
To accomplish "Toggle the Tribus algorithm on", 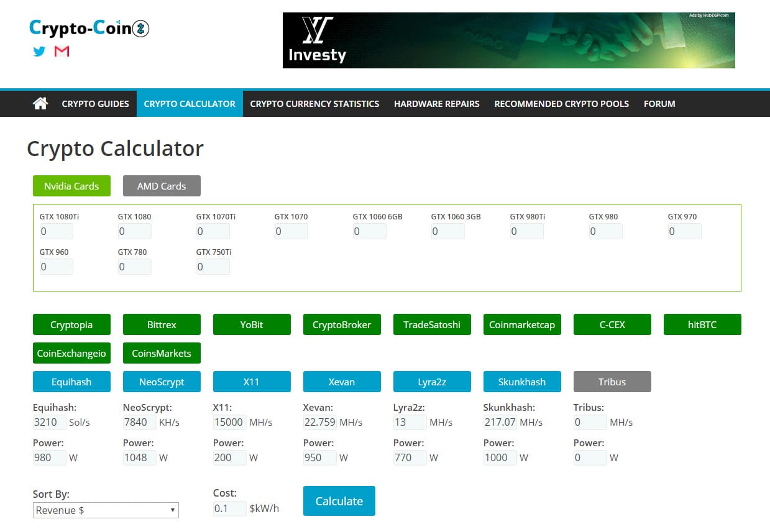I will click(x=612, y=381).
